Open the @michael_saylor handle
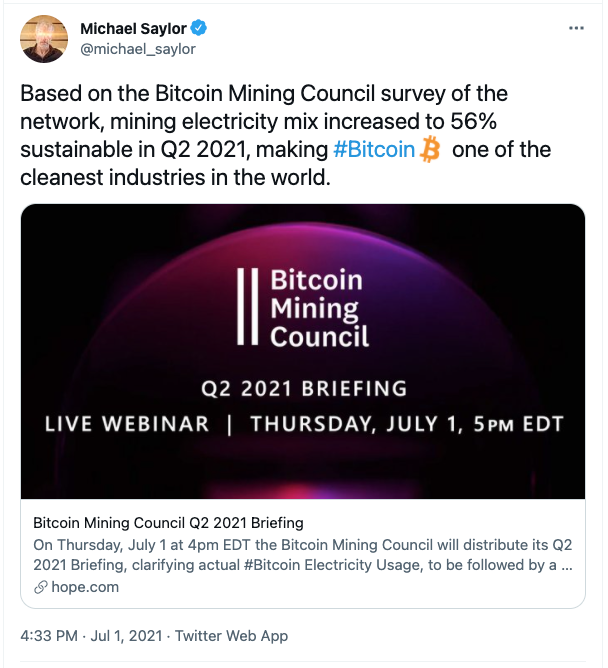 [137, 48]
